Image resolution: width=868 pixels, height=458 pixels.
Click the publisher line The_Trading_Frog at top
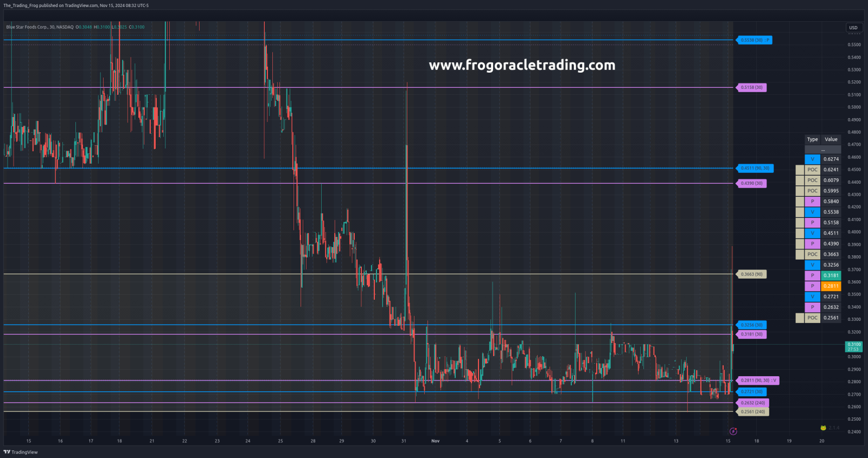[76, 5]
